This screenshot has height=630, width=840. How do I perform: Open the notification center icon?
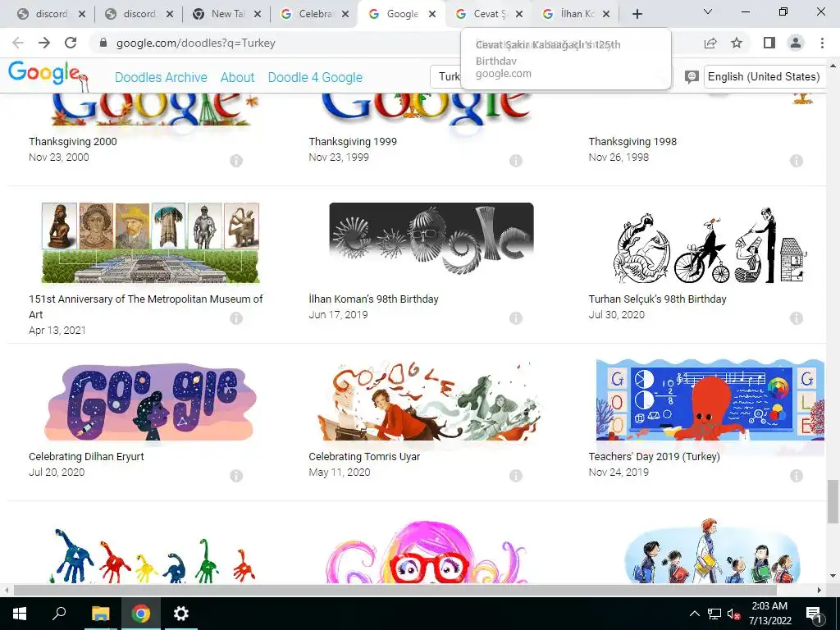[814, 614]
